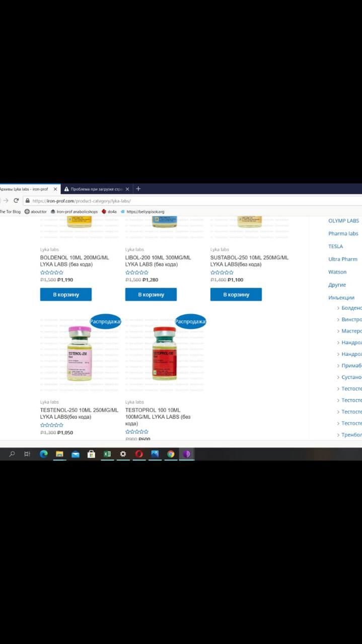Open Windows Settings gear in taskbar
The height and width of the screenshot is (644, 362).
pos(123,454)
